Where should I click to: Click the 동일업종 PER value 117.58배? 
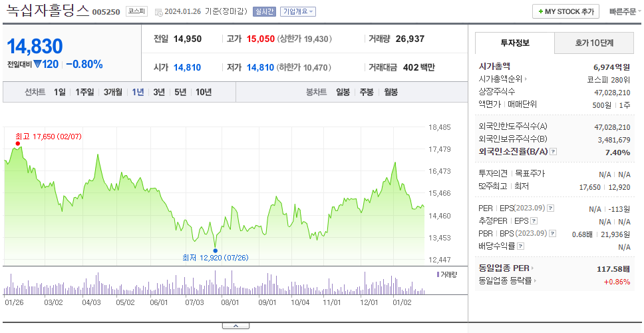pos(613,269)
